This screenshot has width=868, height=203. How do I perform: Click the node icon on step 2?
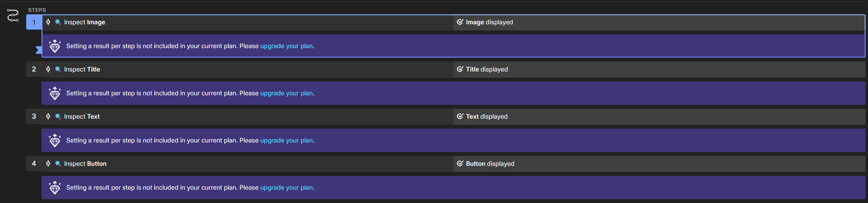[x=48, y=69]
